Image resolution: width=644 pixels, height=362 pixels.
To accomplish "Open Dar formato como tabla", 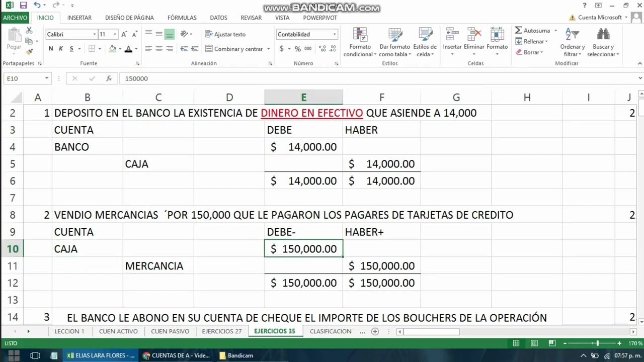I will coord(395,42).
